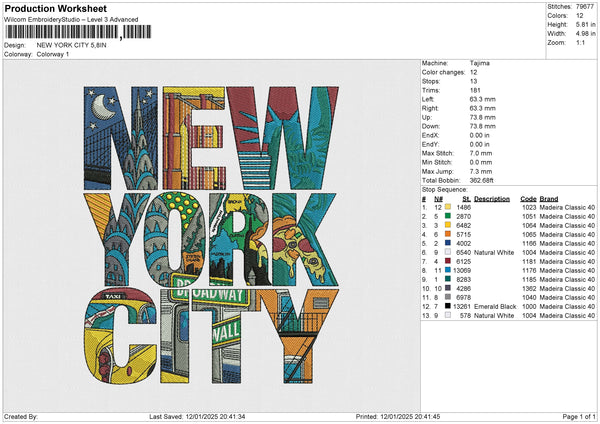Viewport: 600px width, 424px height.
Task: Click the Stop Sequence heading
Action: (x=444, y=188)
